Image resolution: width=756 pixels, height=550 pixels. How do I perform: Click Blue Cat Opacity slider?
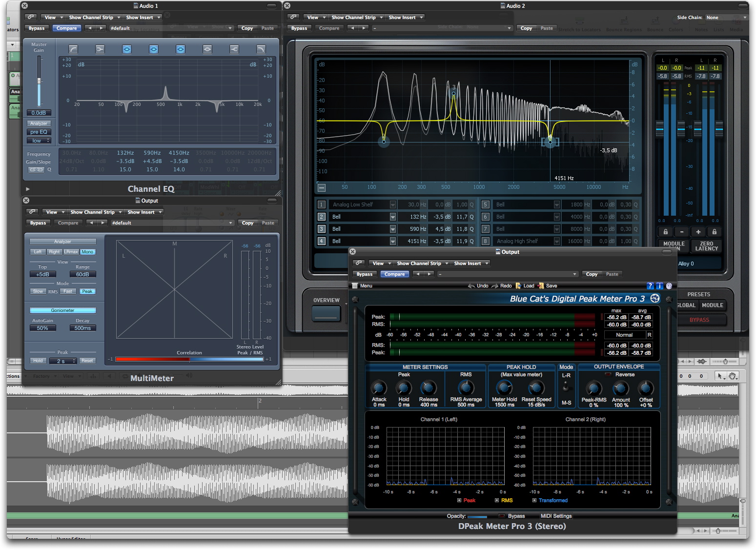pos(477,516)
